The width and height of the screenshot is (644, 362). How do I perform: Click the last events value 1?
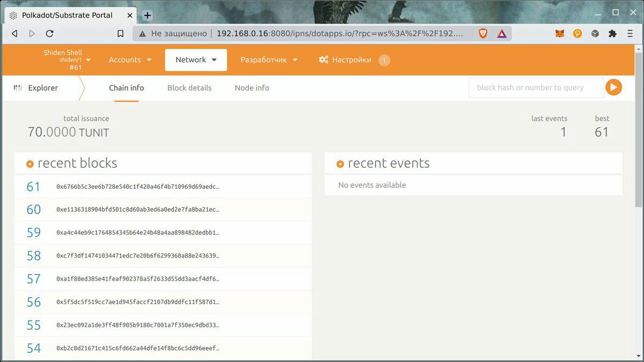click(x=563, y=132)
